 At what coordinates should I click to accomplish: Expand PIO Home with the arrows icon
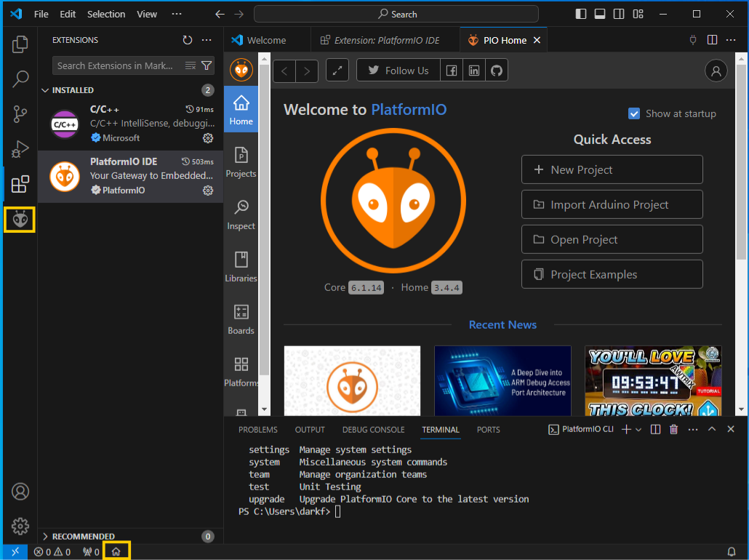coord(337,71)
